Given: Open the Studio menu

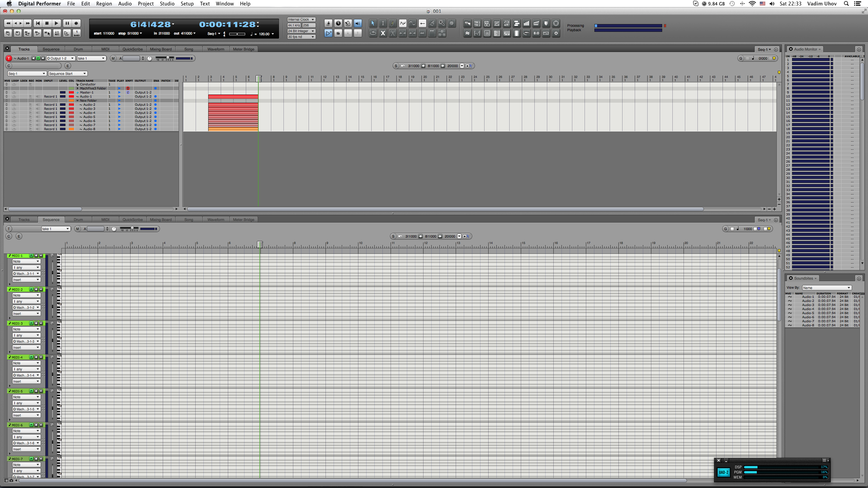Looking at the screenshot, I should coord(167,4).
